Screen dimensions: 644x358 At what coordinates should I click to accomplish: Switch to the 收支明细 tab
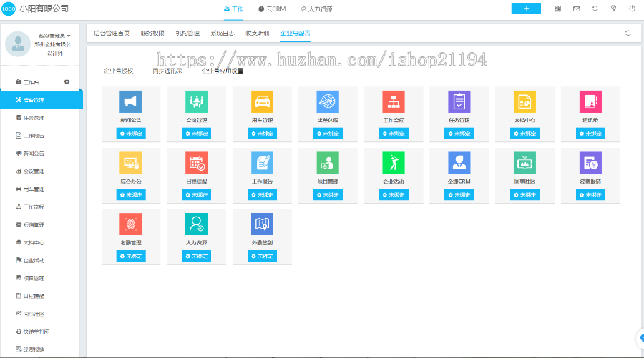click(258, 33)
